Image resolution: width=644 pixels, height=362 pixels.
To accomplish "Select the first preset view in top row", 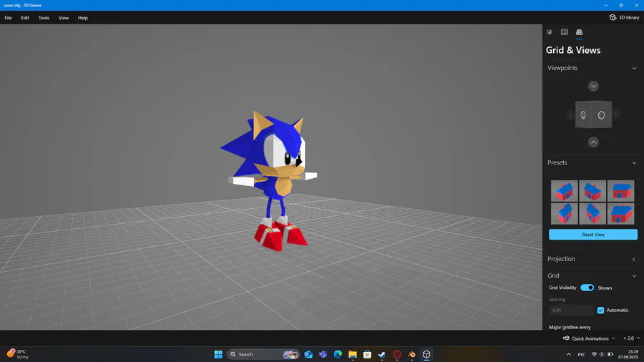I will click(564, 191).
